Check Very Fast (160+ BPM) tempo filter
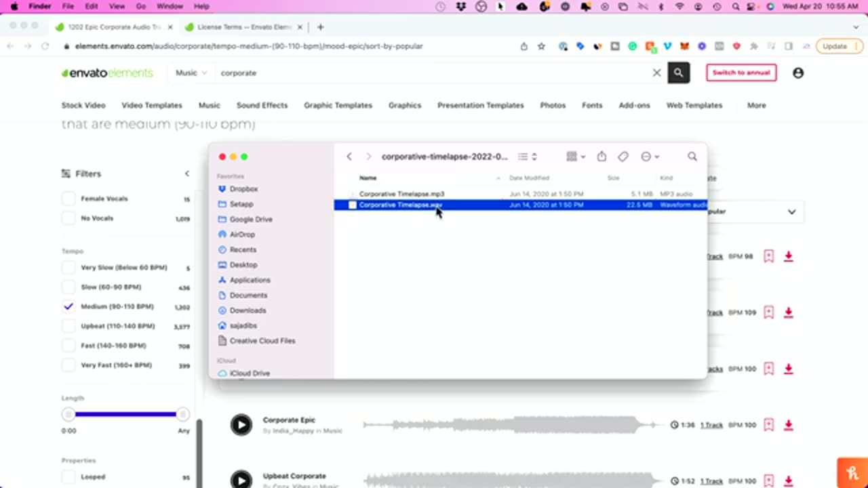The image size is (868, 488). click(x=68, y=365)
